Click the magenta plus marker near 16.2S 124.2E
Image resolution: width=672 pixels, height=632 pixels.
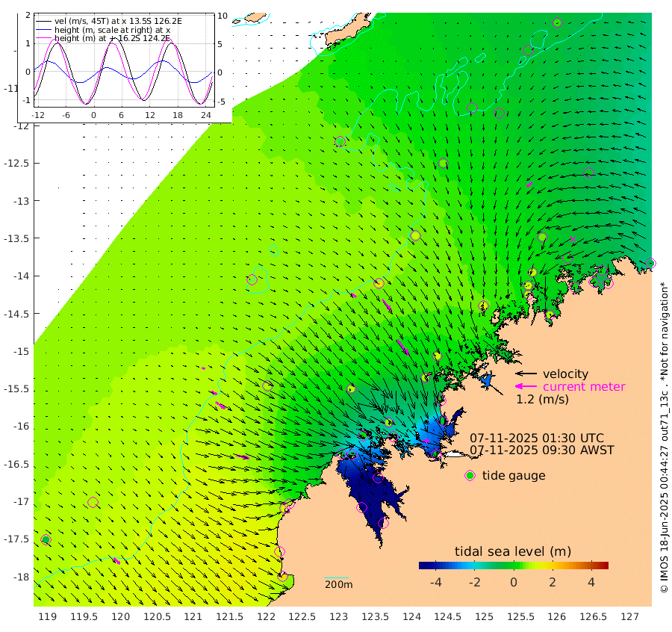pos(426,440)
